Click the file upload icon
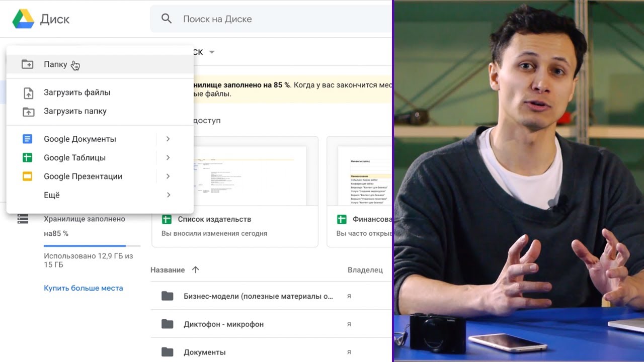The width and height of the screenshot is (644, 362). coord(29,93)
